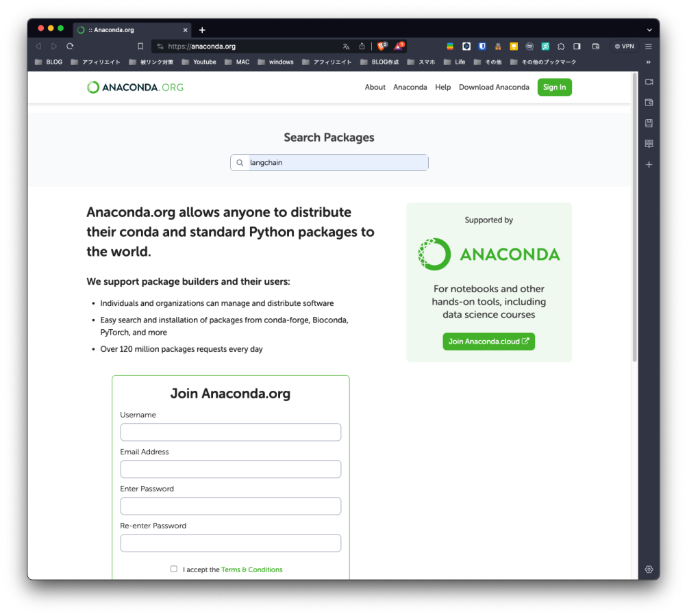The height and width of the screenshot is (616, 687).
Task: Open the Help nav link
Action: coord(443,87)
